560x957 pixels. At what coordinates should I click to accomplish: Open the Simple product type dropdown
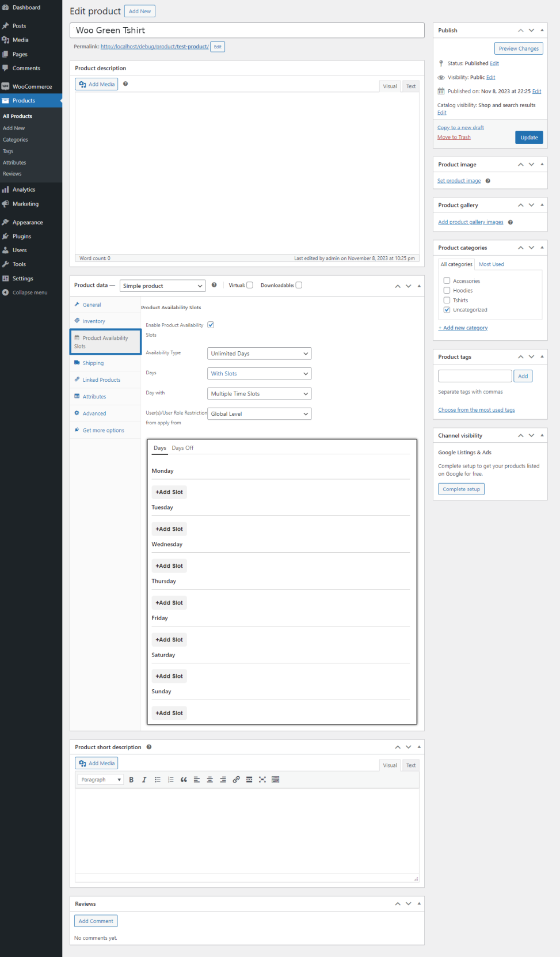[163, 286]
